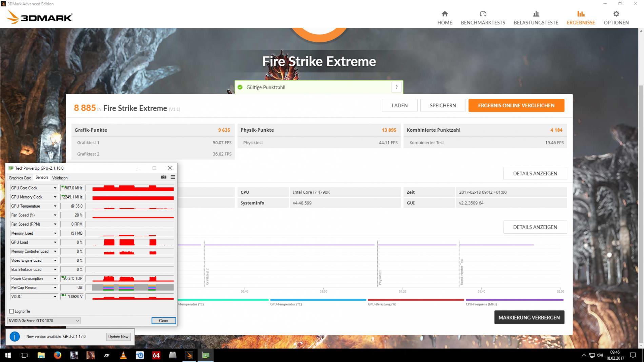Open the Optionen settings tab

pyautogui.click(x=616, y=18)
